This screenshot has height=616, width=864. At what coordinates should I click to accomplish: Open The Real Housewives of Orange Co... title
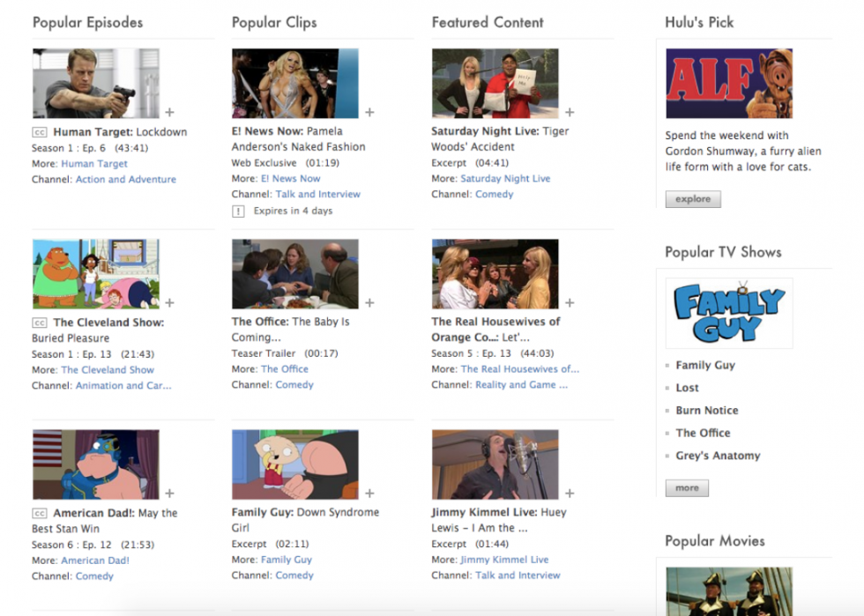coord(495,329)
